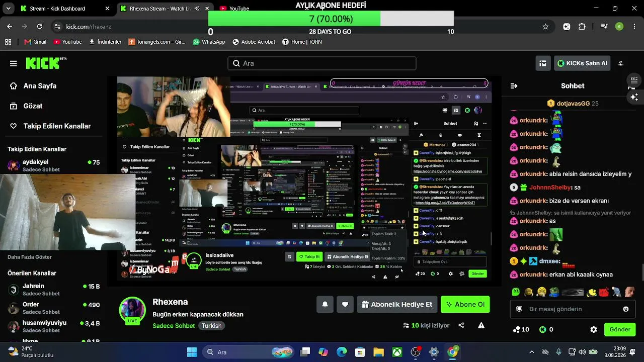Open File Explorer from the taskbar
This screenshot has width=644, height=362.
(x=378, y=352)
